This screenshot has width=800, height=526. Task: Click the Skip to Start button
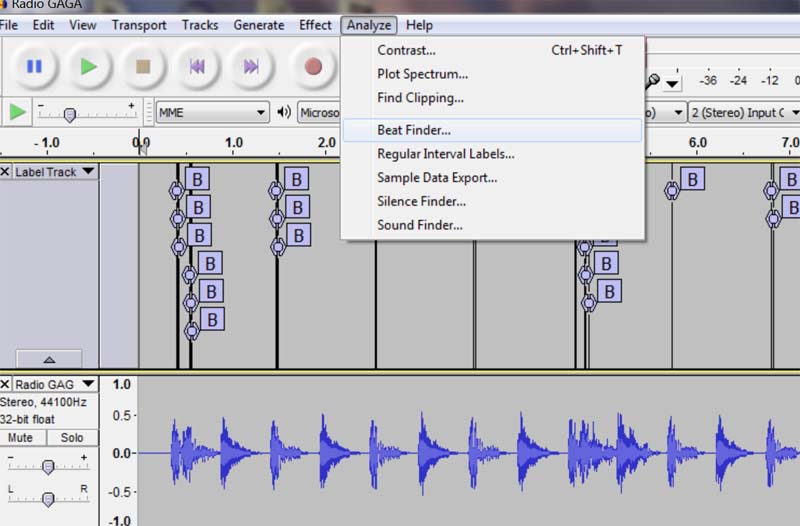198,66
